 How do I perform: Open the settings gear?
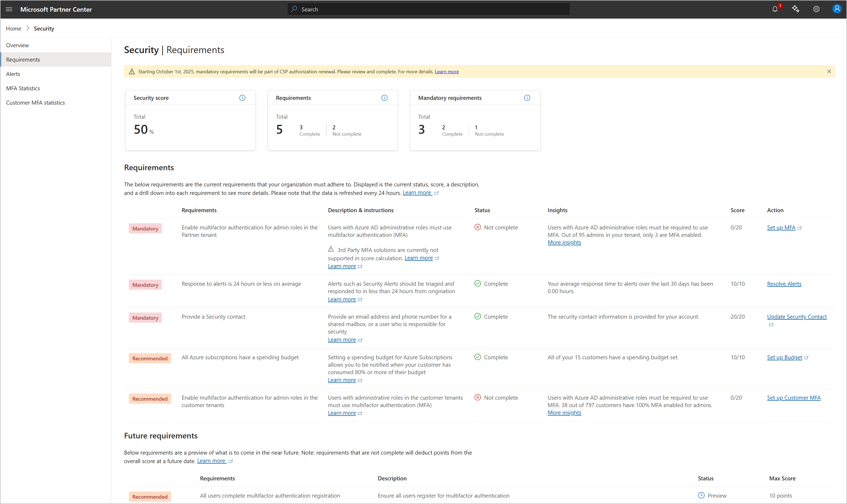click(x=816, y=9)
